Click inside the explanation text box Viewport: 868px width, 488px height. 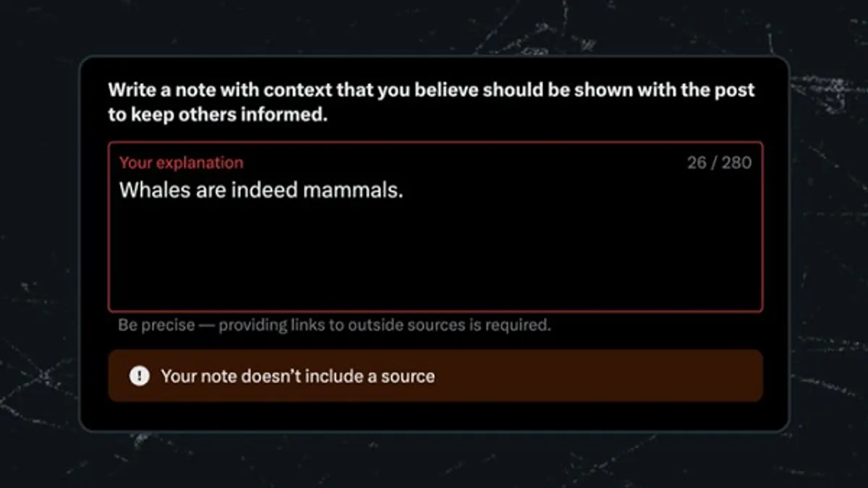(x=435, y=227)
